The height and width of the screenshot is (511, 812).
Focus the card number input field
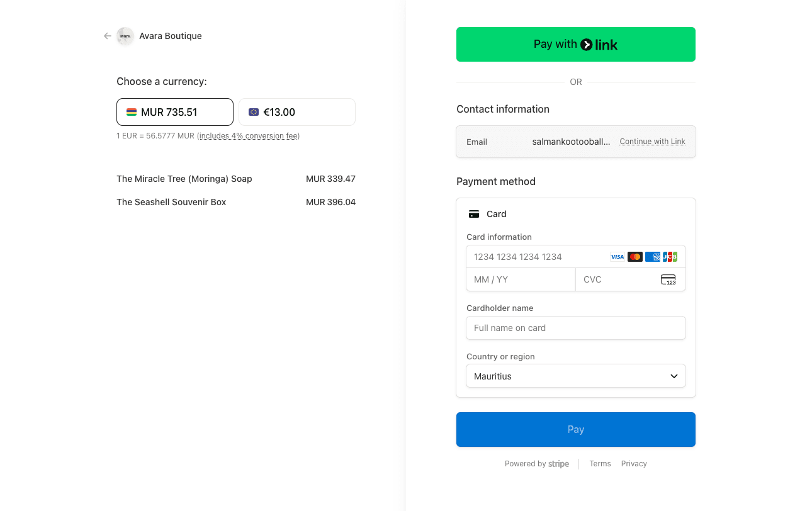[x=538, y=257]
